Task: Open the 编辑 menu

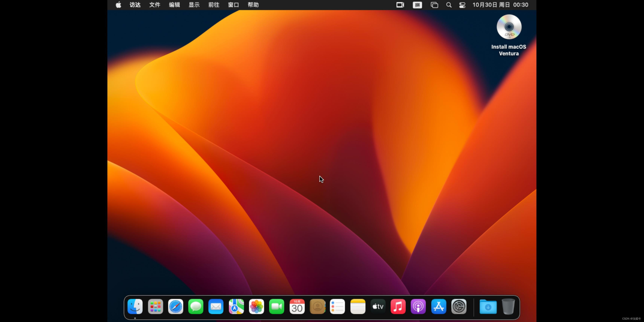Action: coord(175,5)
